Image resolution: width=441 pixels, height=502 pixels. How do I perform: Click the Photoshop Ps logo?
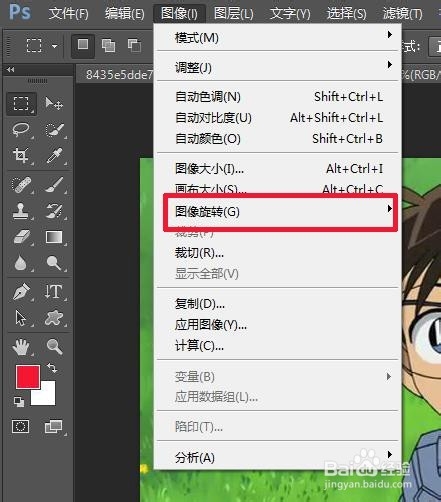point(20,12)
